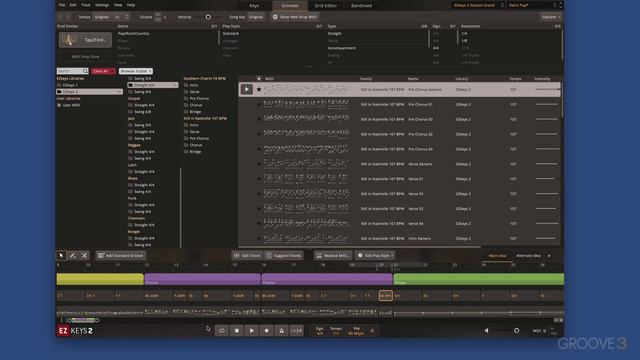Select the green Bridge song part block

(x=479, y=279)
